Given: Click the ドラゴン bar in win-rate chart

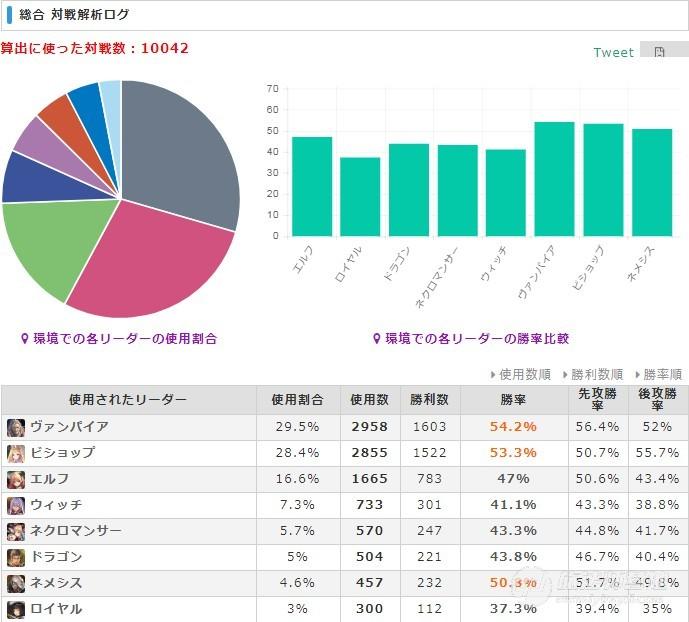Looking at the screenshot, I should 409,190.
